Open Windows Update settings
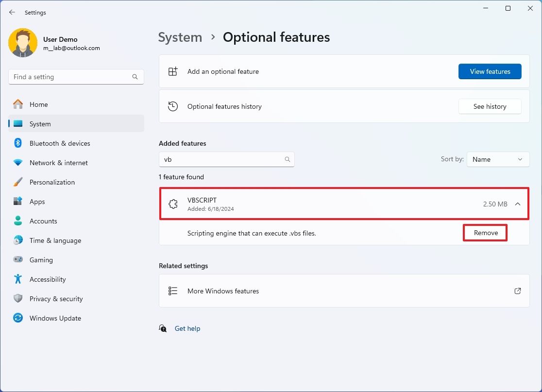Screen dimensions: 542x392 tap(76, 318)
